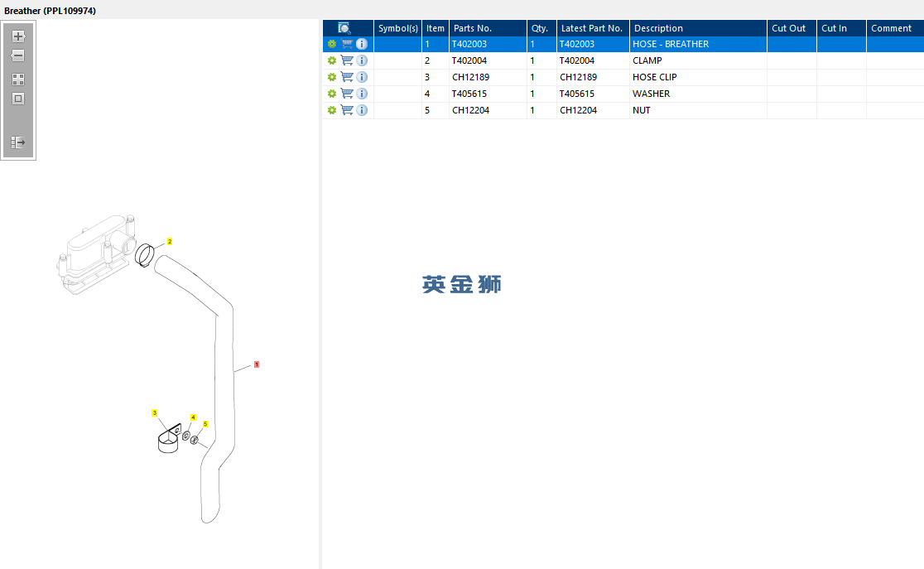The height and width of the screenshot is (569, 924).
Task: Sort by the Description column header
Action: [x=698, y=27]
